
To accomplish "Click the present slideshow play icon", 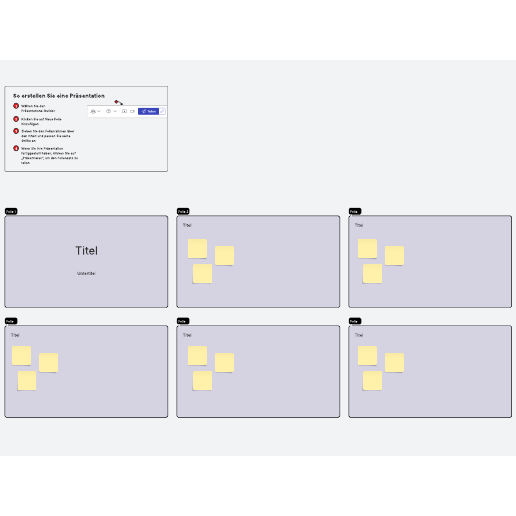I will (124, 111).
